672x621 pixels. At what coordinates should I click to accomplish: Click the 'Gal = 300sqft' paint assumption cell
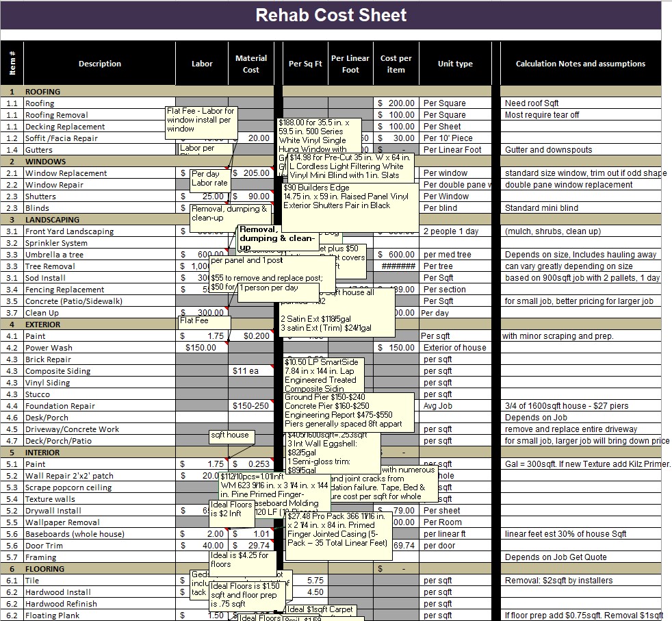coord(580,464)
